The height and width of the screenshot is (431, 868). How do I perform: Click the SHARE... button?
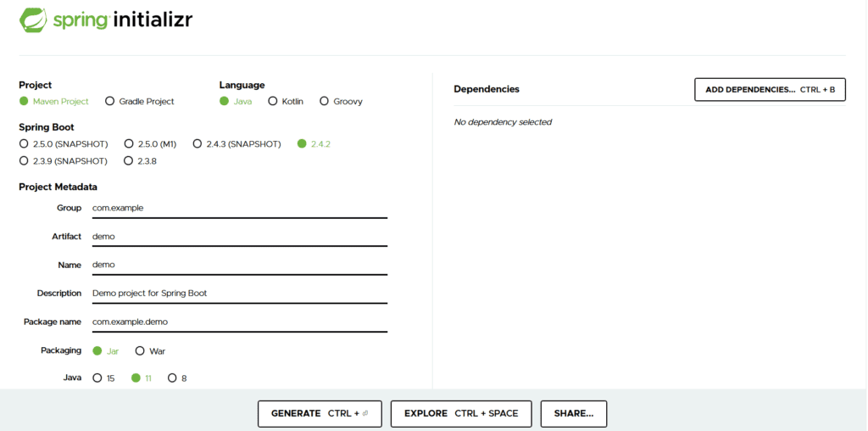coord(574,414)
